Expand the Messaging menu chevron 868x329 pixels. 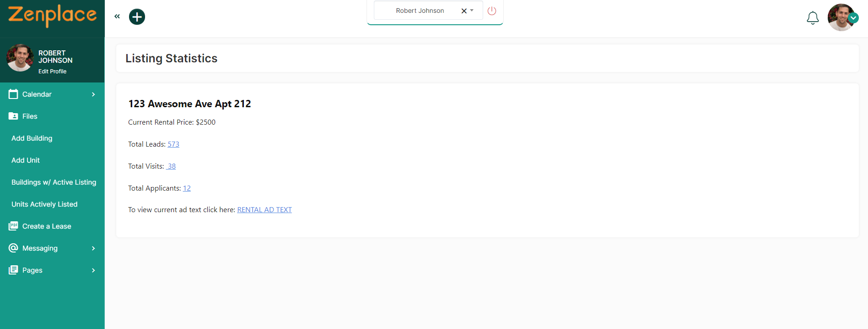pos(93,248)
